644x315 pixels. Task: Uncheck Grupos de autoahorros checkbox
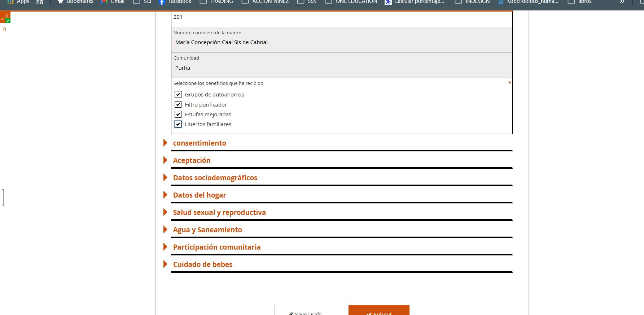point(178,95)
